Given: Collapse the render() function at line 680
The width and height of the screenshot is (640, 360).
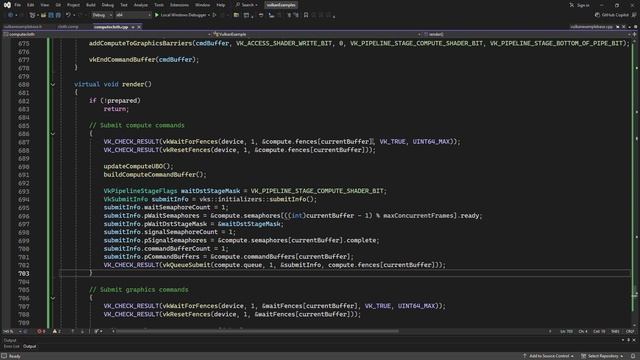Looking at the screenshot, I should click(x=53, y=84).
